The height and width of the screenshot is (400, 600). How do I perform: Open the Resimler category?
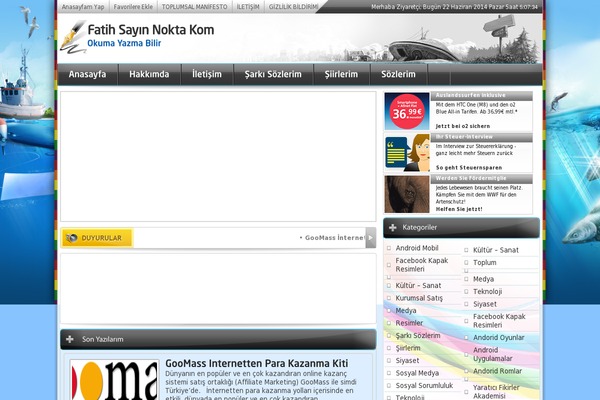[x=409, y=323]
